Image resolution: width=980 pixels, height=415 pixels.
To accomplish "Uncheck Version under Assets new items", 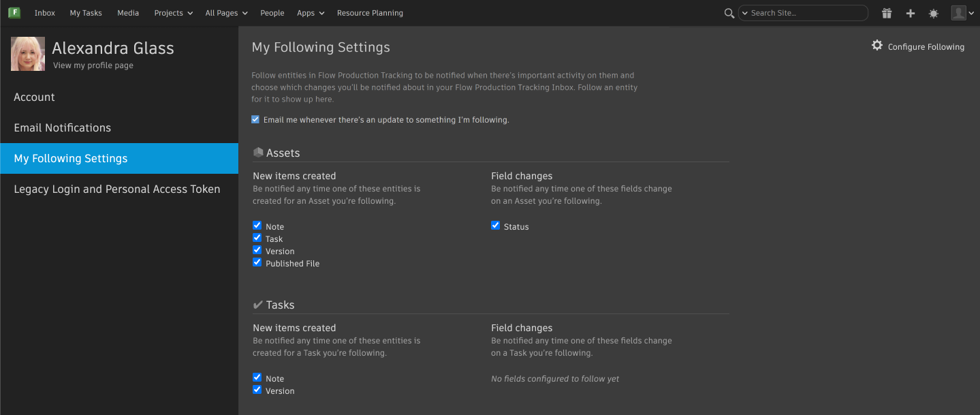I will (257, 250).
